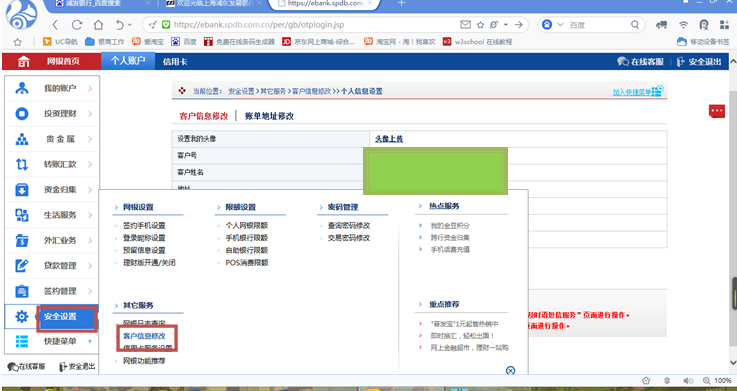Open the 淘宝网 bookmark
Image resolution: width=737 pixels, height=391 pixels.
click(400, 42)
